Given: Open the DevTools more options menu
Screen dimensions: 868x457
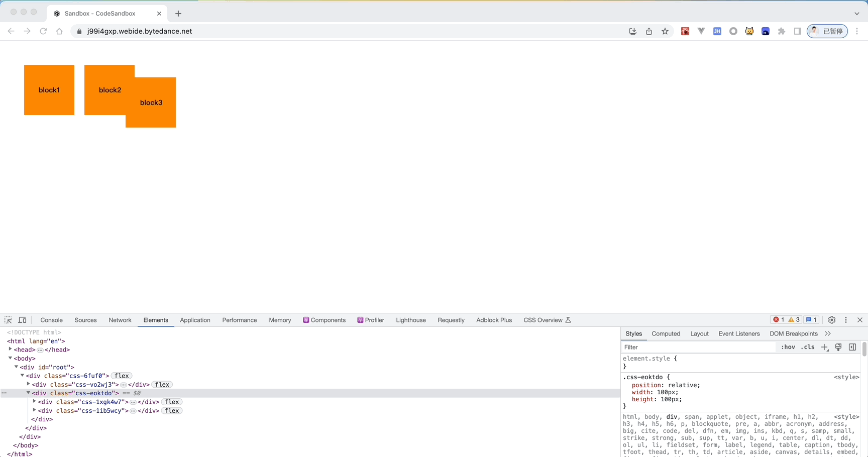Looking at the screenshot, I should tap(846, 320).
